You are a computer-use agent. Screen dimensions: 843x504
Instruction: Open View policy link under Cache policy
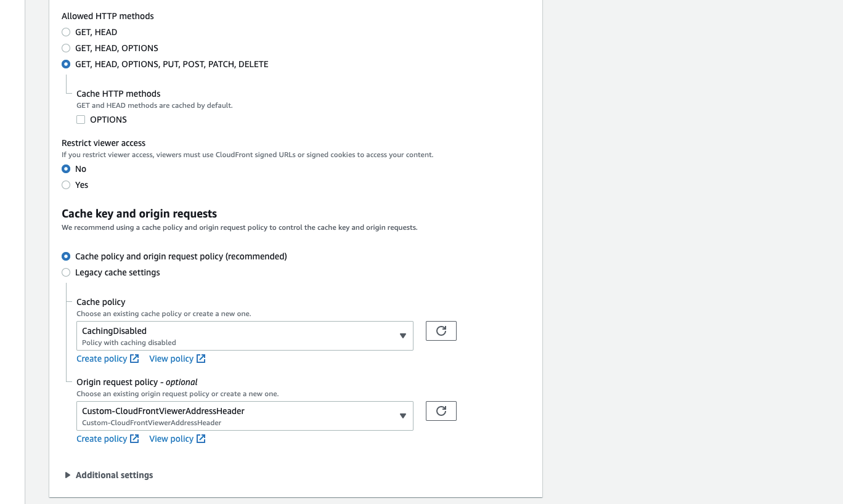click(171, 359)
